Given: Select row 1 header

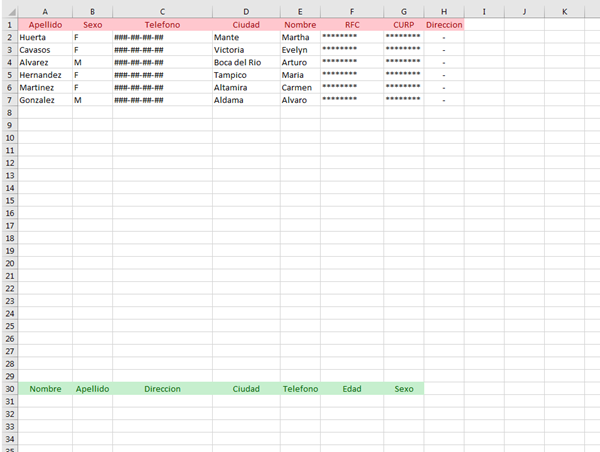Looking at the screenshot, I should [10, 25].
